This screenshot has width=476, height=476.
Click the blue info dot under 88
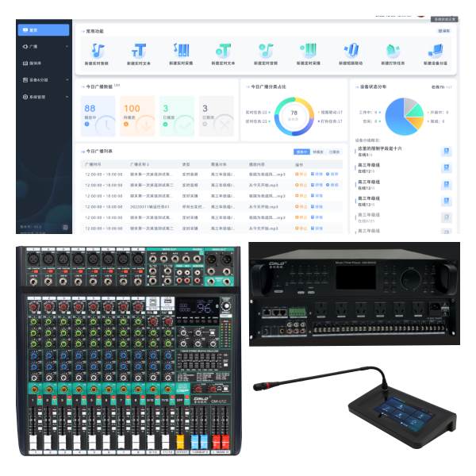86,124
